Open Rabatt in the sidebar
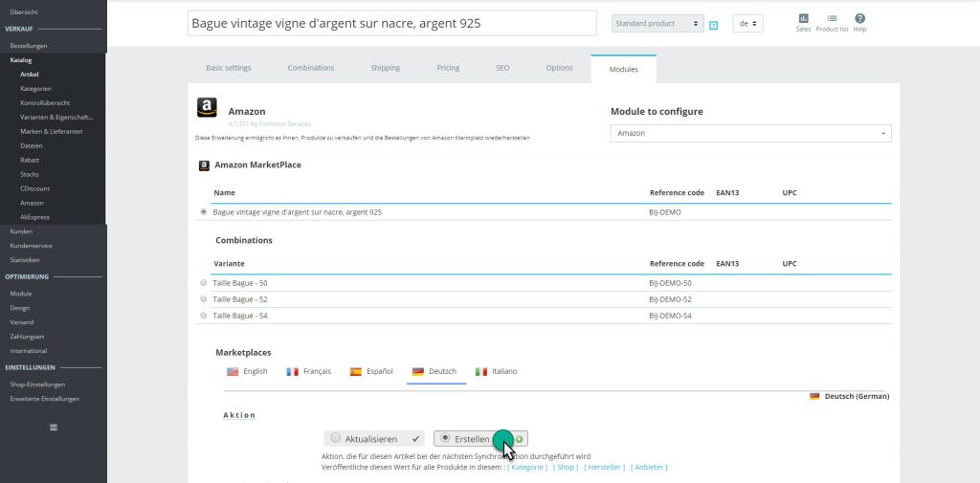980x483 pixels. pyautogui.click(x=30, y=160)
